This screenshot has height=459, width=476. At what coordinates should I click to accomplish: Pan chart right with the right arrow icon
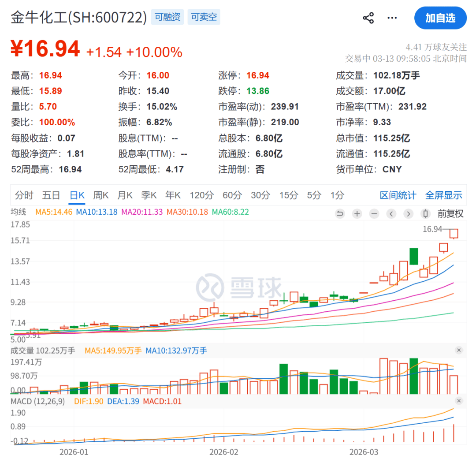point(409,213)
